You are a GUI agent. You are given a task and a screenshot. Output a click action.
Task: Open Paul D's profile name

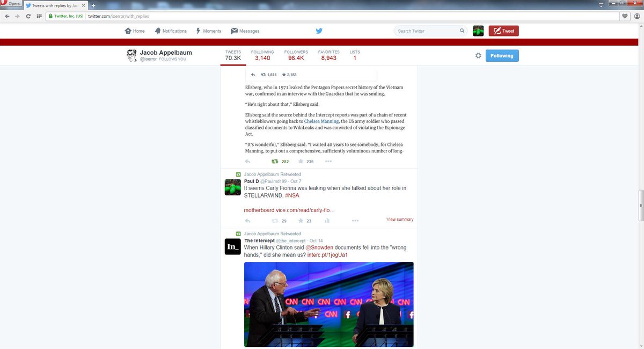tap(252, 181)
